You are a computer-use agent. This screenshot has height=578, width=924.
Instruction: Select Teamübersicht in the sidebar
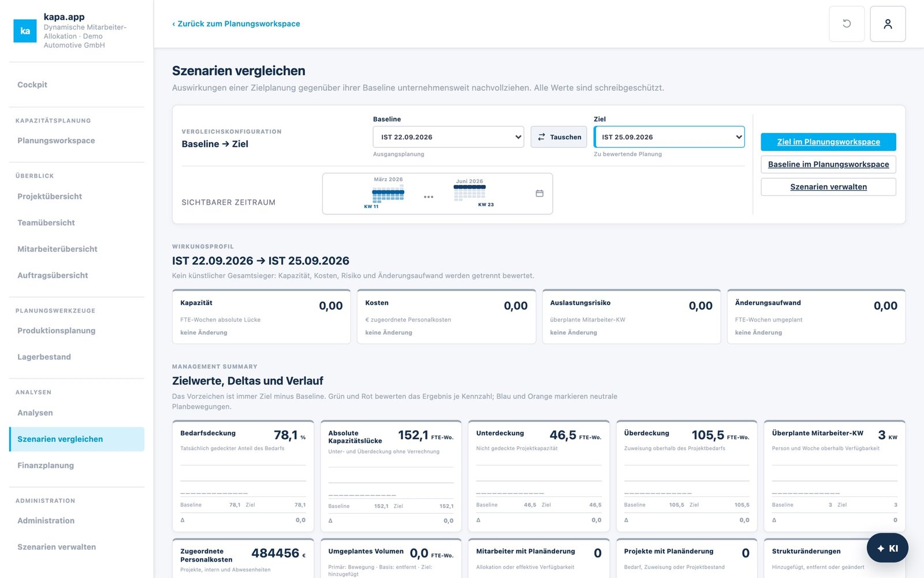pyautogui.click(x=77, y=223)
